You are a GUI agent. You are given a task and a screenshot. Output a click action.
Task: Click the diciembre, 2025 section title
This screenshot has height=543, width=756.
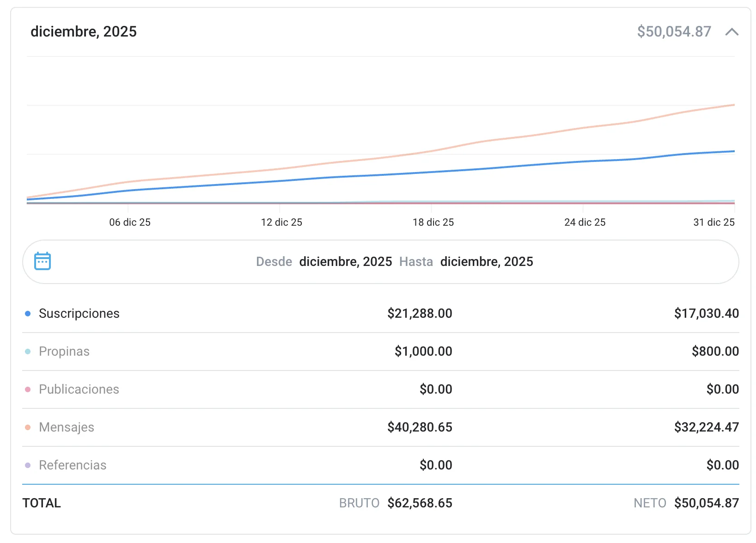pyautogui.click(x=84, y=31)
